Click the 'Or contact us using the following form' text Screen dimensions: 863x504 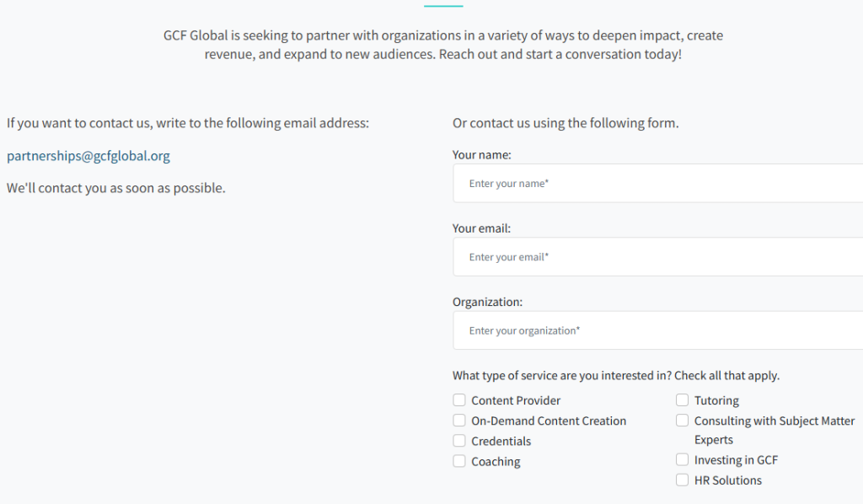566,123
